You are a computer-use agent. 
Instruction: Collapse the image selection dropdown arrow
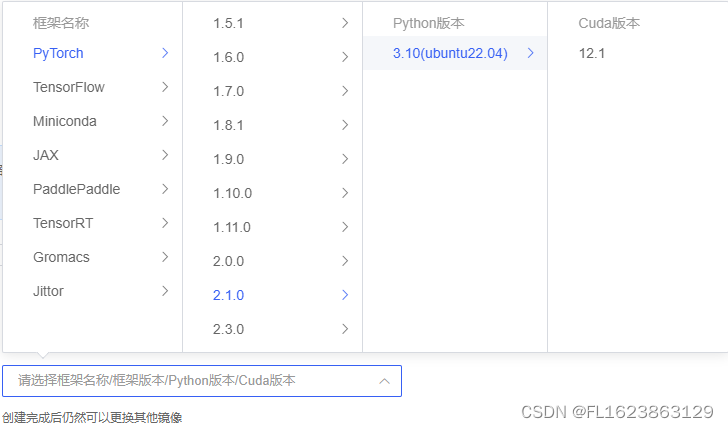point(384,381)
